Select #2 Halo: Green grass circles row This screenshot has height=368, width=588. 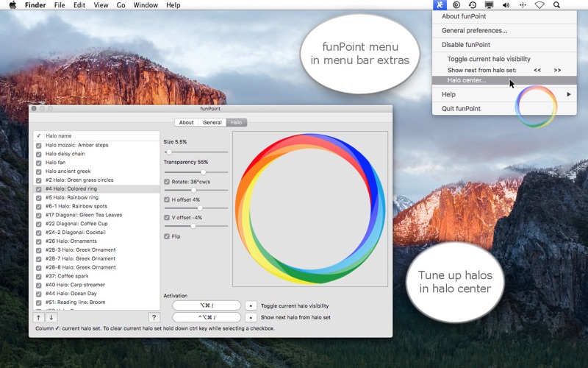click(96, 180)
